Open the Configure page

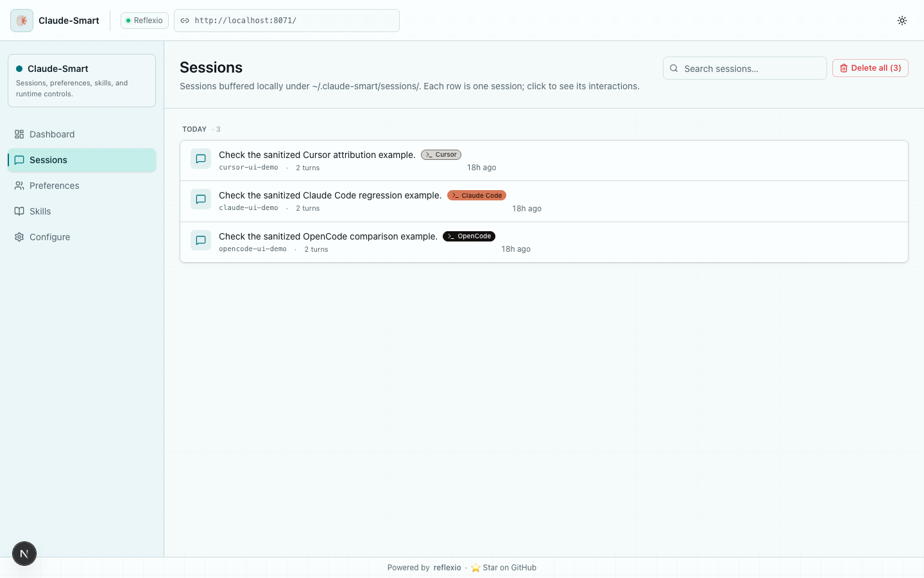[x=81, y=237]
